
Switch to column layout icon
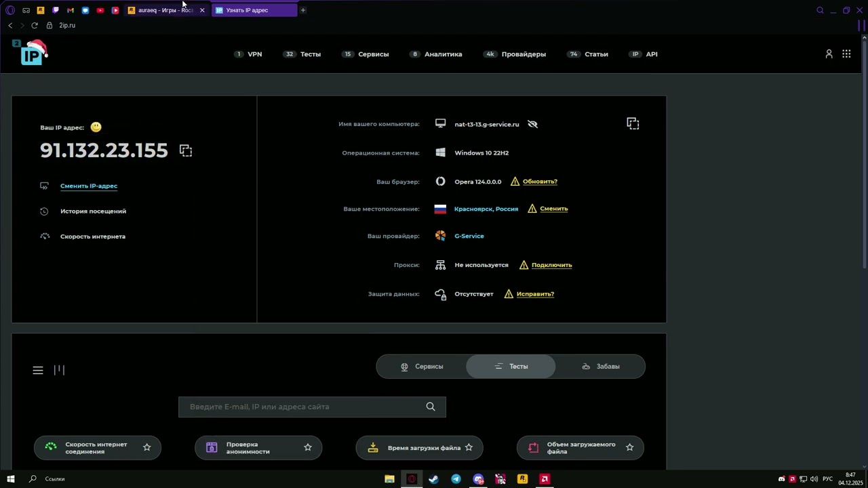click(60, 369)
